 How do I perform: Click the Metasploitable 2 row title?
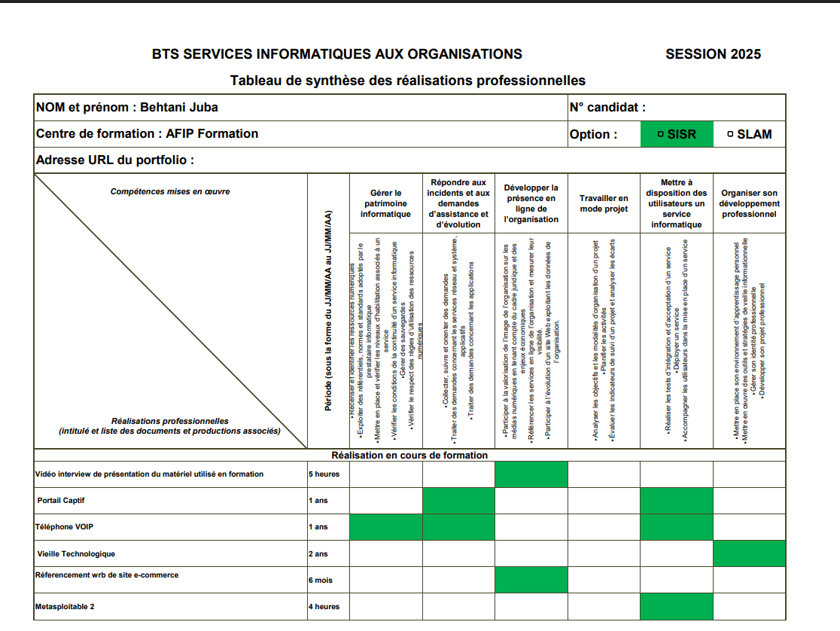point(65,606)
